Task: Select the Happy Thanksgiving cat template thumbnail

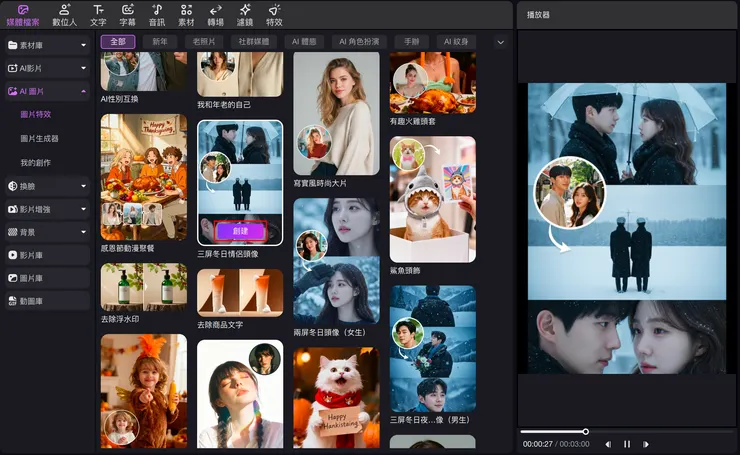Action: 336,398
